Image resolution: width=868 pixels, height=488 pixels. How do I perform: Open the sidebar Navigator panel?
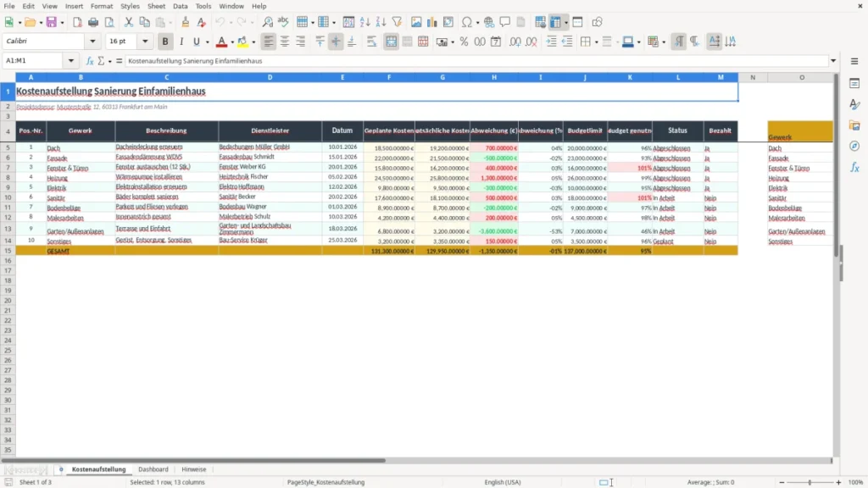pyautogui.click(x=854, y=146)
